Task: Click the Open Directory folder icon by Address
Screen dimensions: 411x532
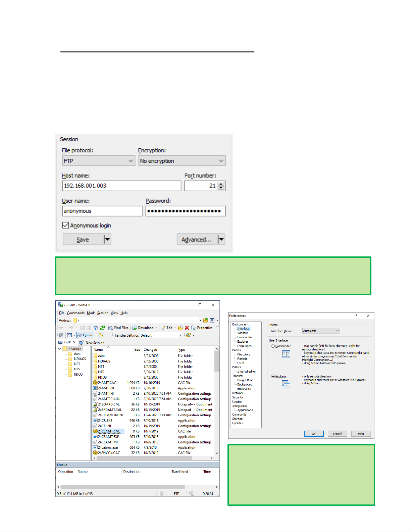Action: 206,320
